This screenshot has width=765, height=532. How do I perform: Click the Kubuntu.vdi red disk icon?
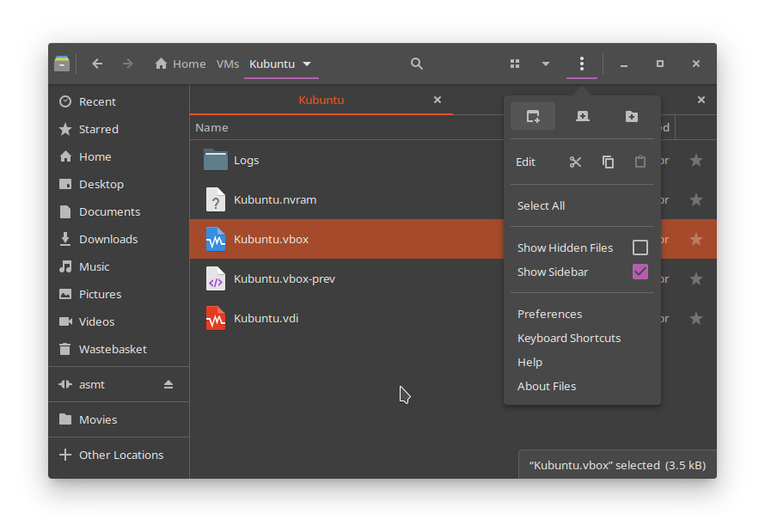[216, 318]
